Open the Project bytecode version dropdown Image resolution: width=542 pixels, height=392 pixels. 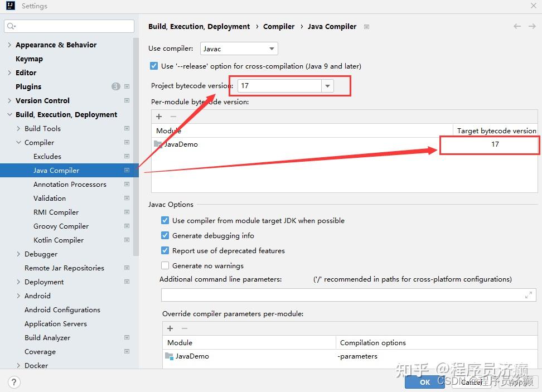(328, 86)
